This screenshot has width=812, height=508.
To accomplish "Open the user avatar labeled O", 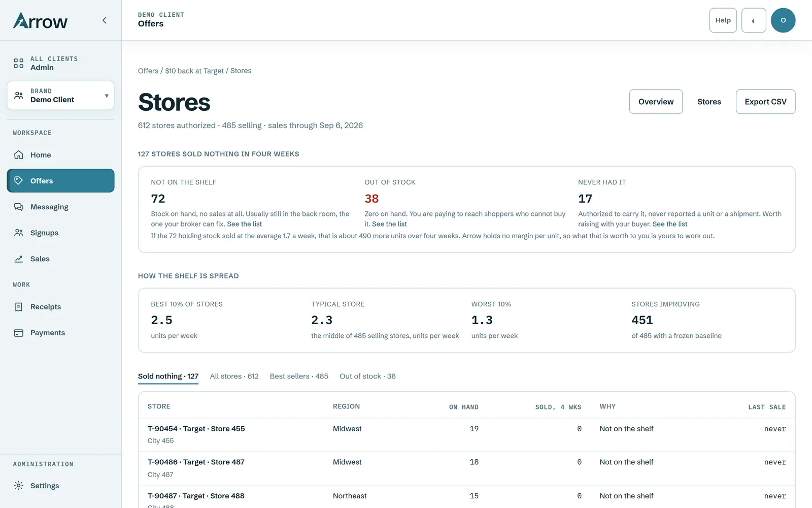I will [x=783, y=20].
